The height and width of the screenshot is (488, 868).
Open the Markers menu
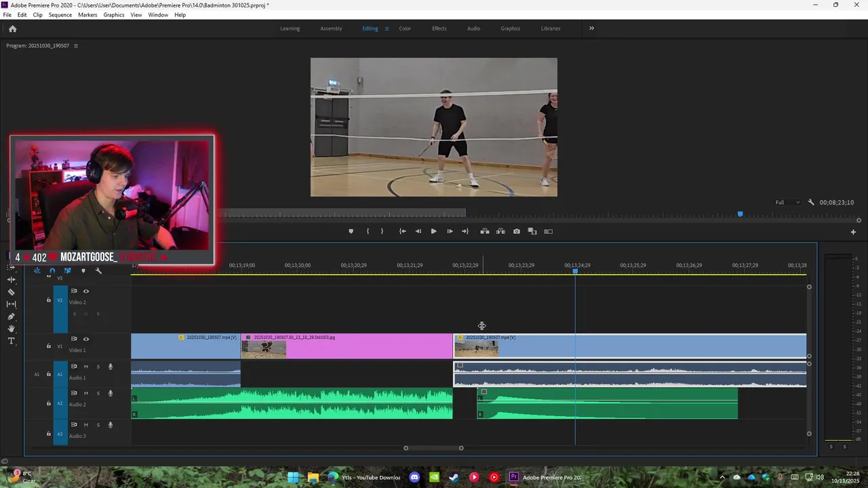[x=87, y=15]
